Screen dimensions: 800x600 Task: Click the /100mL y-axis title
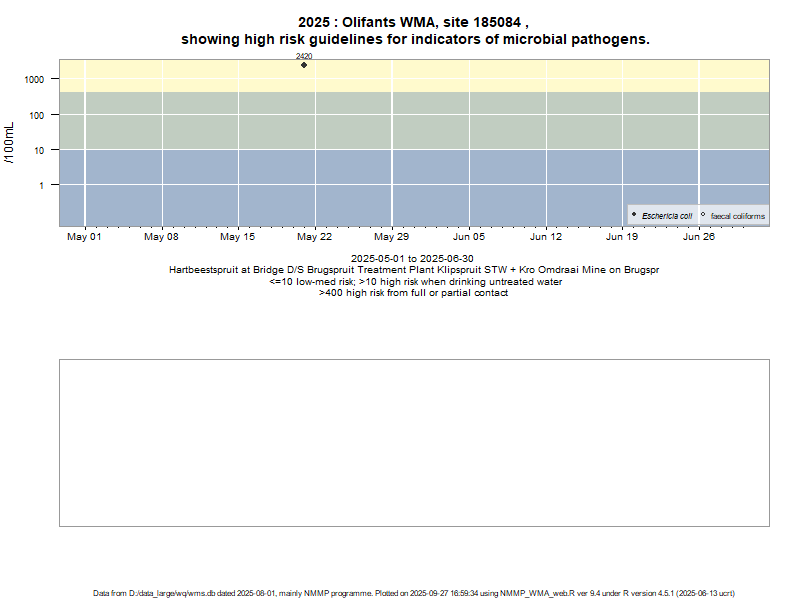coord(10,143)
